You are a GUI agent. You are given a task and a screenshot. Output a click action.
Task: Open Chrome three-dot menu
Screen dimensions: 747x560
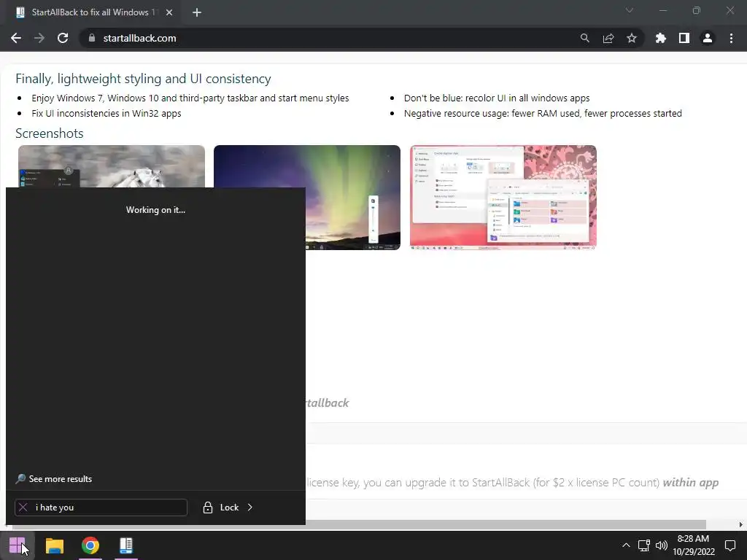731,38
